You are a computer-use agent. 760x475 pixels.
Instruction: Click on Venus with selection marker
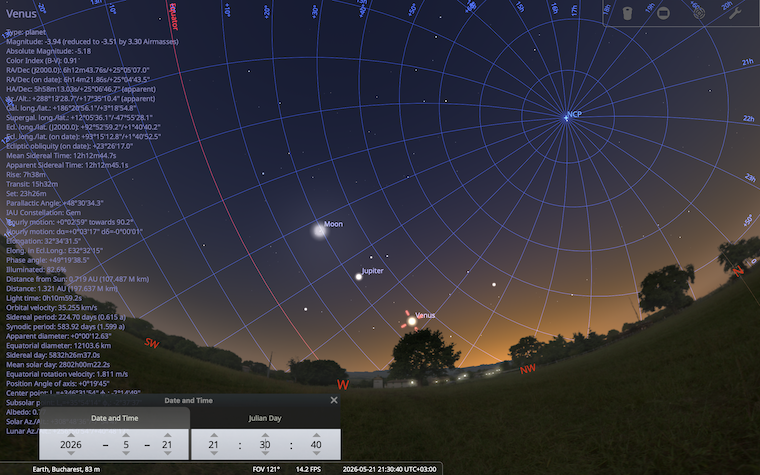(x=412, y=321)
